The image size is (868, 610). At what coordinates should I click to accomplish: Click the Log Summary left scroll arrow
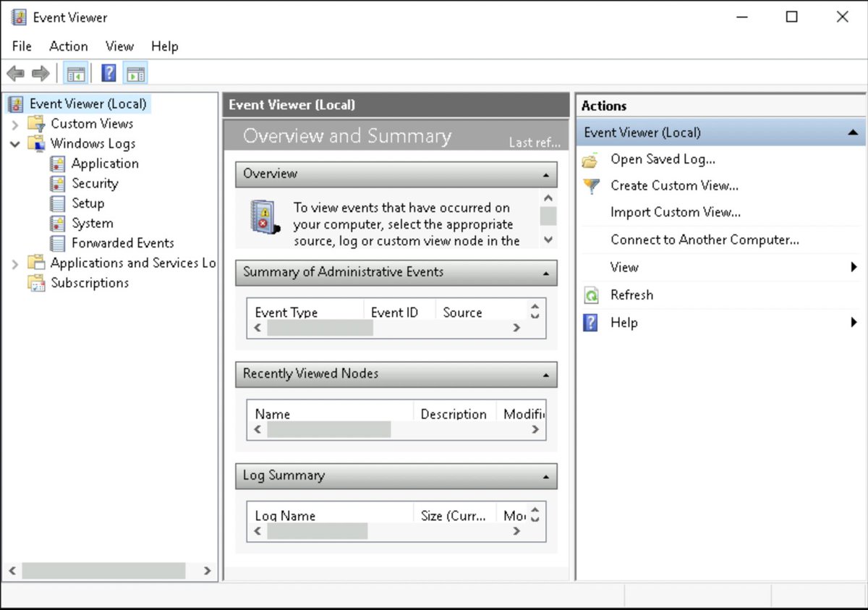click(258, 531)
